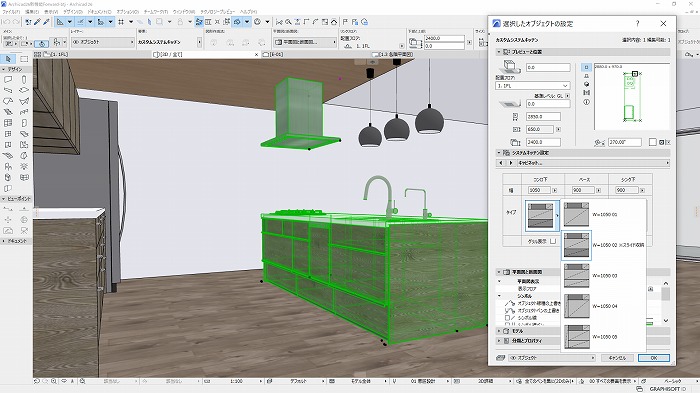Open the オブジェクト layer dropdown in dialog

(x=552, y=358)
